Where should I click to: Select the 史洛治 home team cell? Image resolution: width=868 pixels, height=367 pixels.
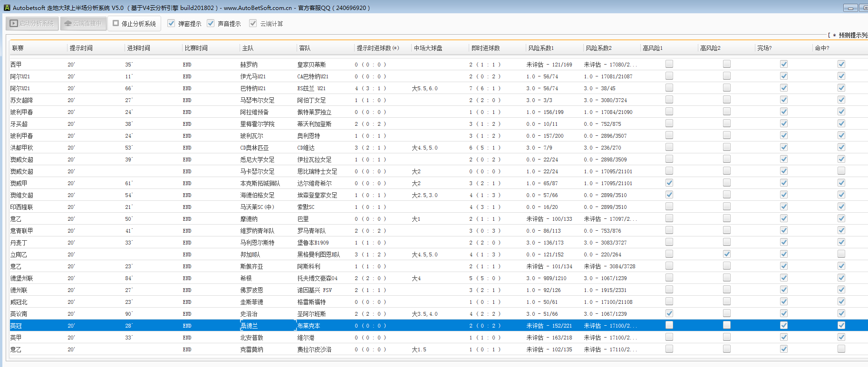(249, 314)
